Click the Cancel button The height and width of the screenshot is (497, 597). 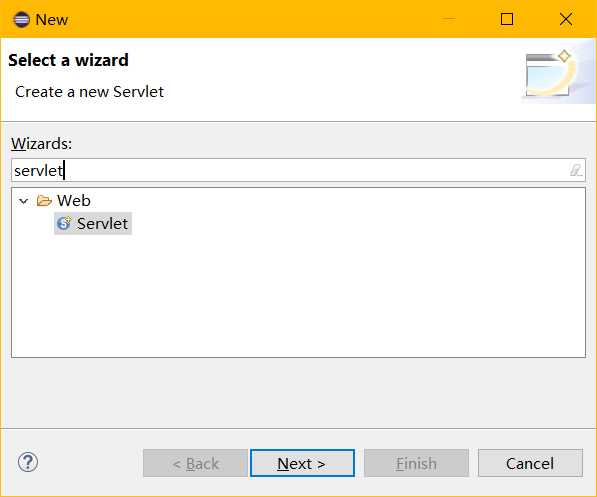pos(530,463)
